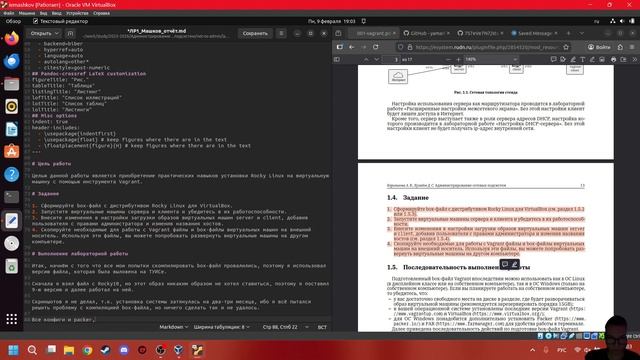List all Firefox tabs dropdown arrow
The width and height of the screenshot is (640, 360).
click(x=582, y=33)
